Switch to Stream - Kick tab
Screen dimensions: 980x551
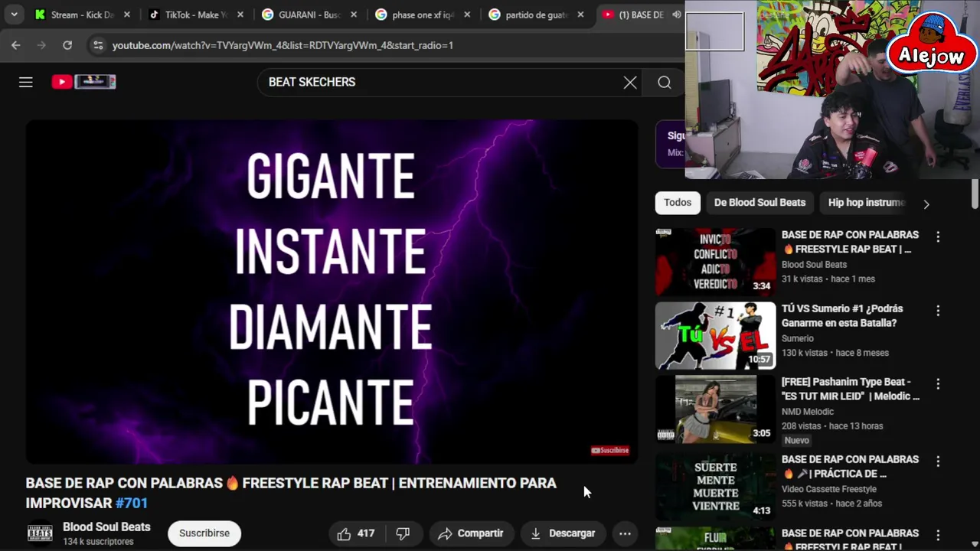81,15
